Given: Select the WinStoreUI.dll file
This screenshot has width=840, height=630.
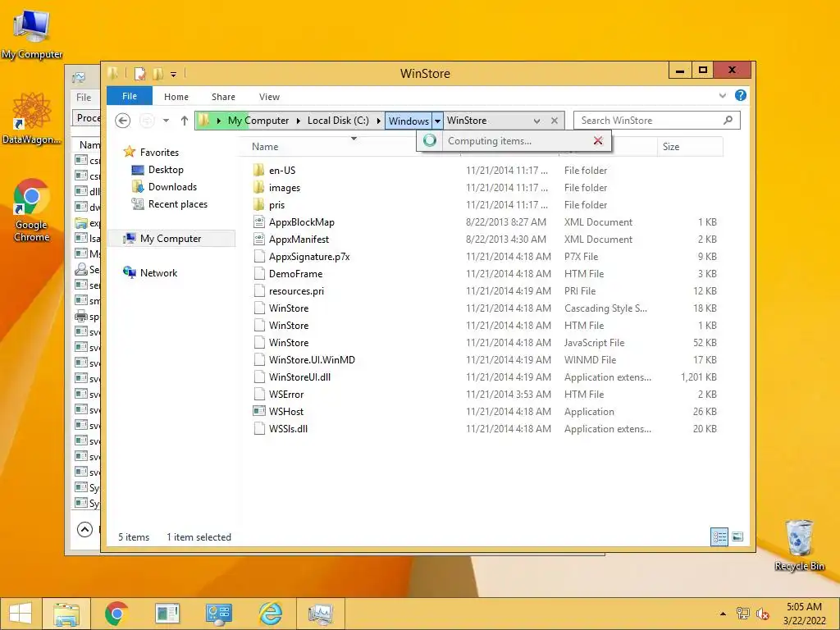Looking at the screenshot, I should click(299, 377).
